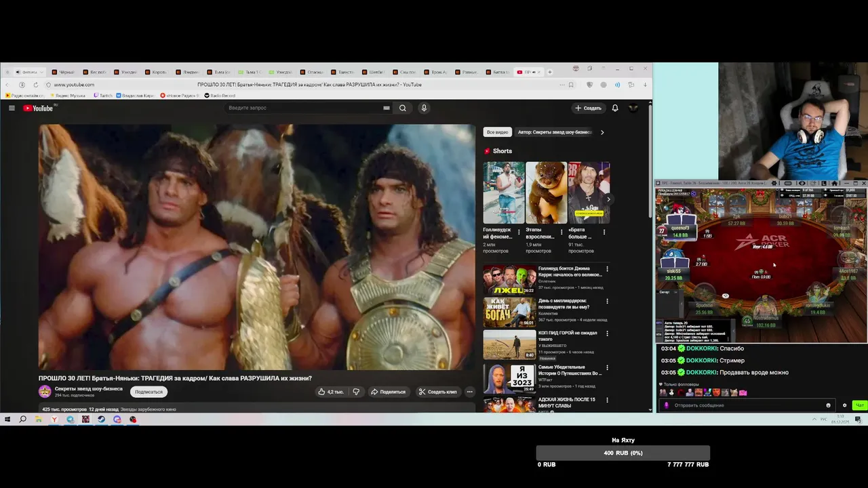Viewport: 868px width, 488px height.
Task: Click the browser back arrow
Action: pos(7,85)
